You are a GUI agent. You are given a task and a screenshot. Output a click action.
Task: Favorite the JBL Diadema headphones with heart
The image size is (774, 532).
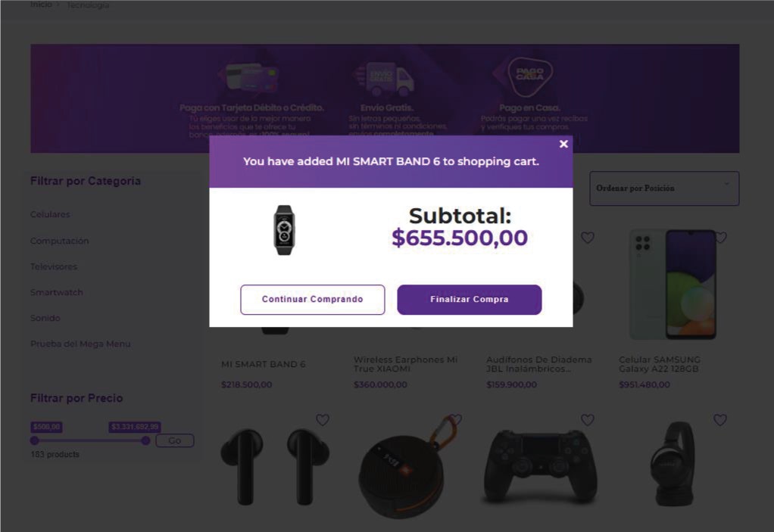pos(587,238)
